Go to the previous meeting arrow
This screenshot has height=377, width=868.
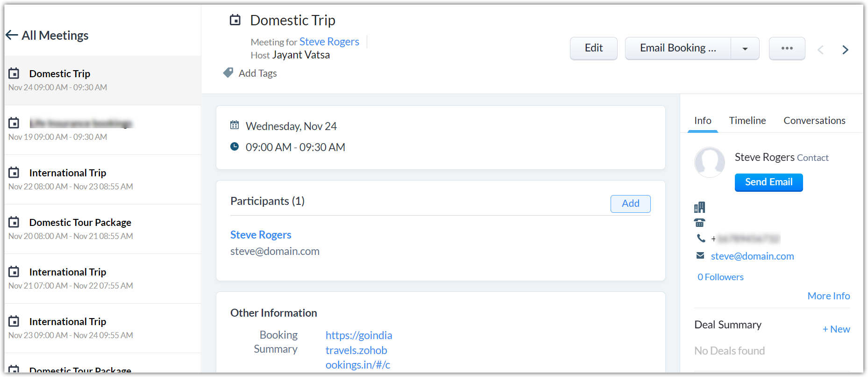[x=820, y=50]
